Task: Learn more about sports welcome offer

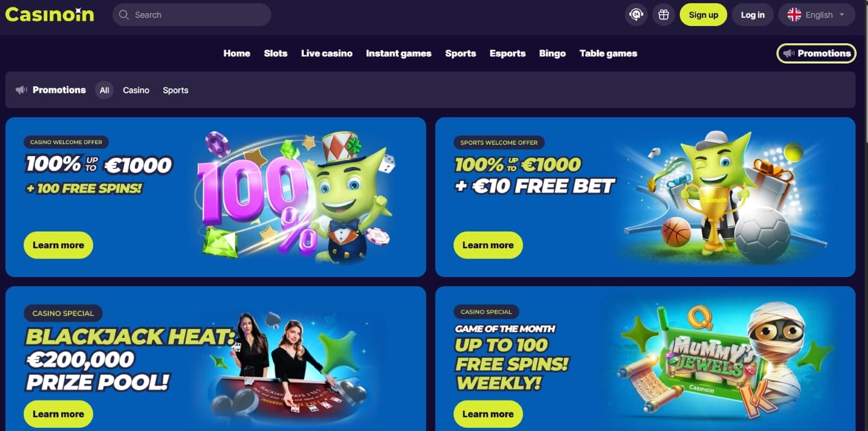Action: [488, 245]
